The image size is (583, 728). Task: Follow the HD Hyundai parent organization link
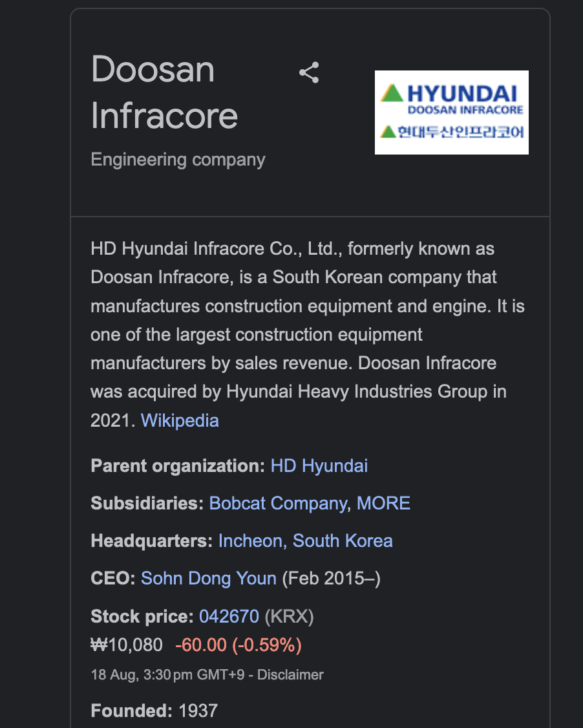click(x=319, y=466)
